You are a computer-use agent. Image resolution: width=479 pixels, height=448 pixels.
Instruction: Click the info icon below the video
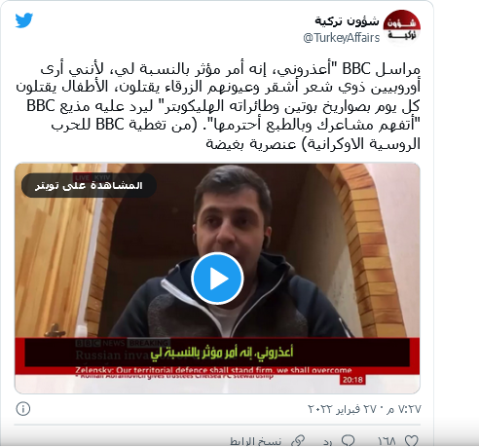click(23, 409)
